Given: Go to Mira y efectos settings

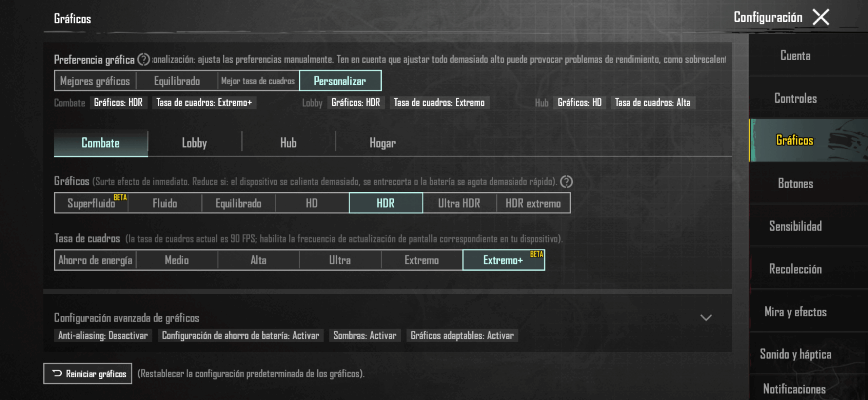Looking at the screenshot, I should pyautogui.click(x=795, y=312).
